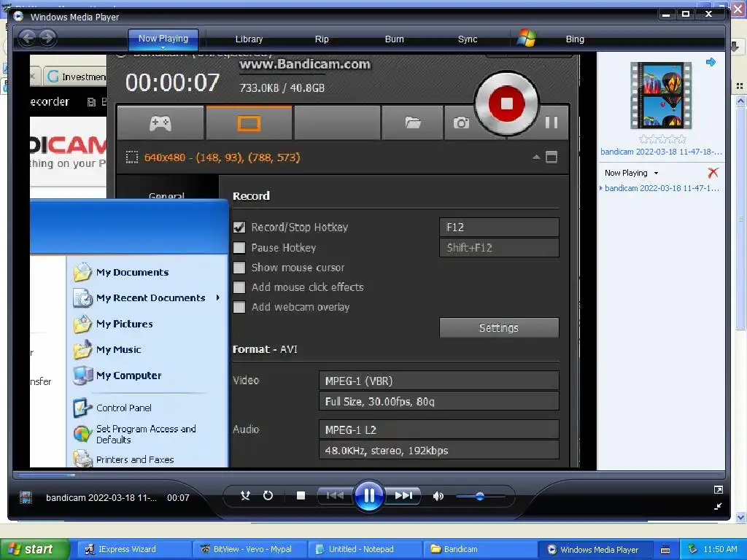747x560 pixels.
Task: Open the arrow menu under Now Playing tab
Action: (x=163, y=47)
